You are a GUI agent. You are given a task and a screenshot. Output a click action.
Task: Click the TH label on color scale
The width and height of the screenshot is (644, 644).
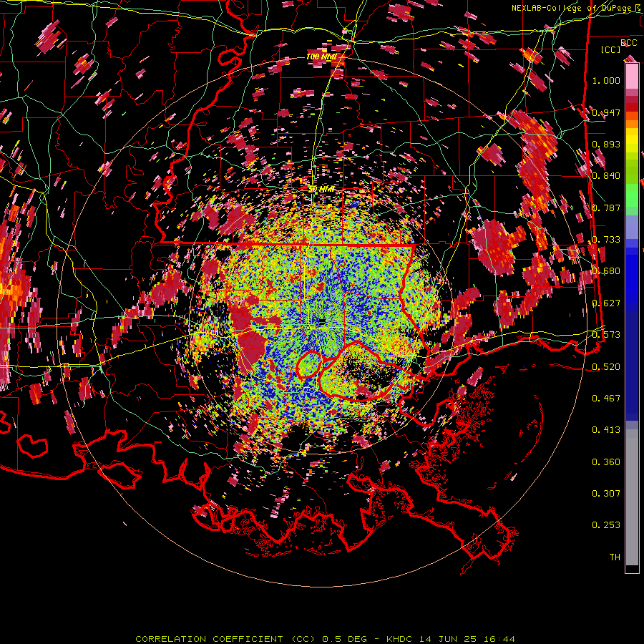click(615, 557)
